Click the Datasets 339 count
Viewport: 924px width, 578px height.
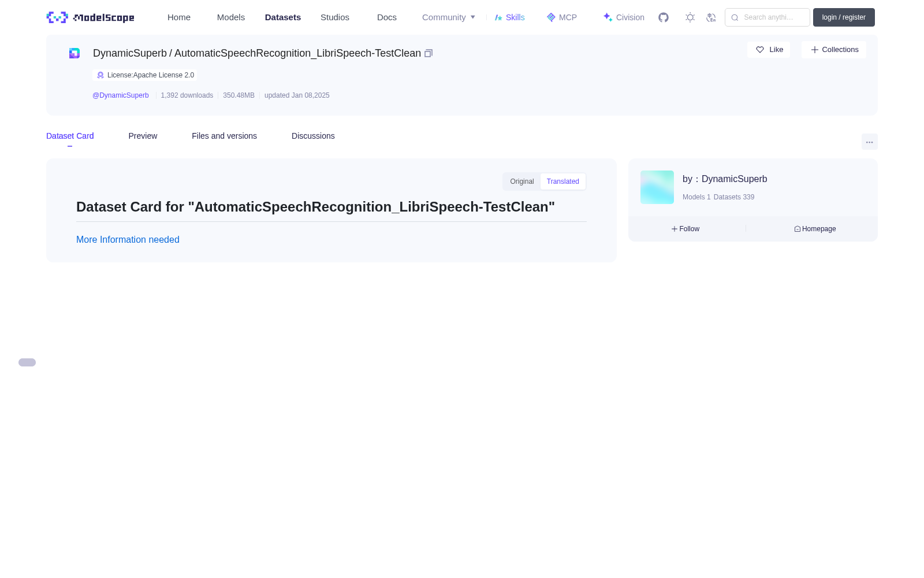coord(734,197)
